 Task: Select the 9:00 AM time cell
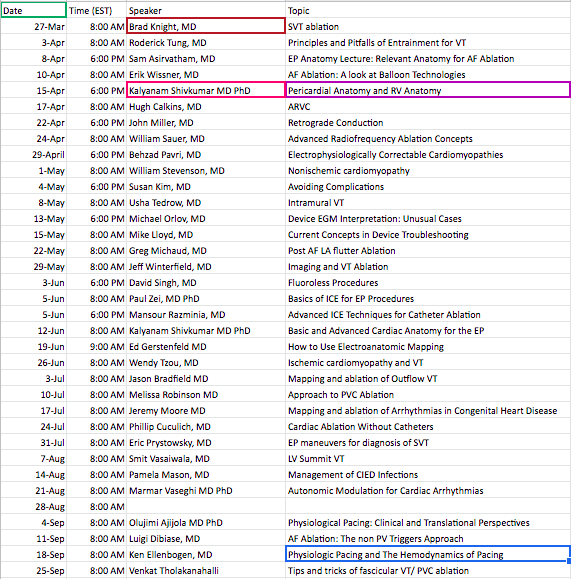(97, 346)
